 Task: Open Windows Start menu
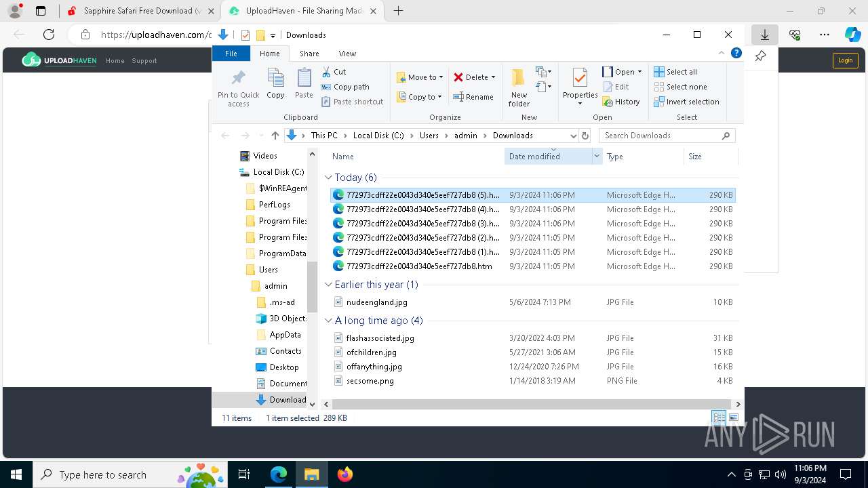[16, 474]
